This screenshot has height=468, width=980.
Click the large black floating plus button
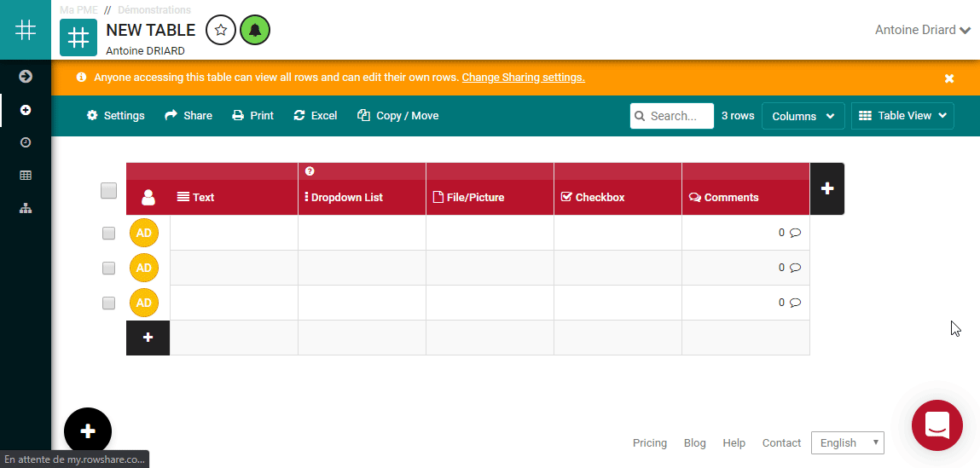[88, 431]
